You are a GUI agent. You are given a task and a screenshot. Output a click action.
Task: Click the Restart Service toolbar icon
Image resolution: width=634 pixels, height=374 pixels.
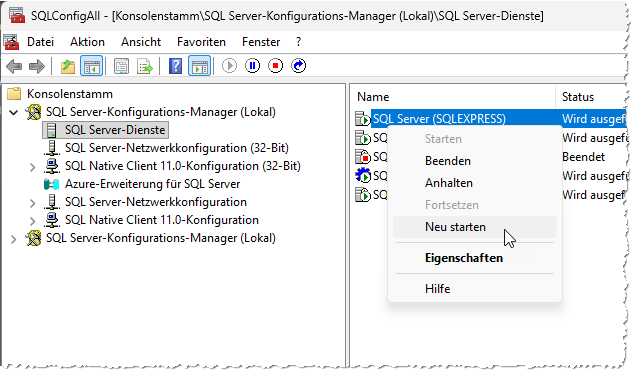298,66
